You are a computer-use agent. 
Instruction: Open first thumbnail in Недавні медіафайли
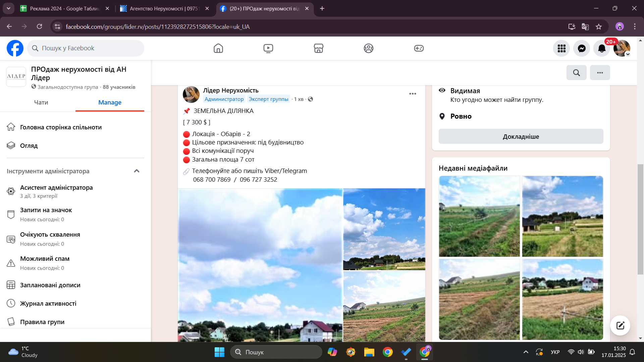(479, 216)
